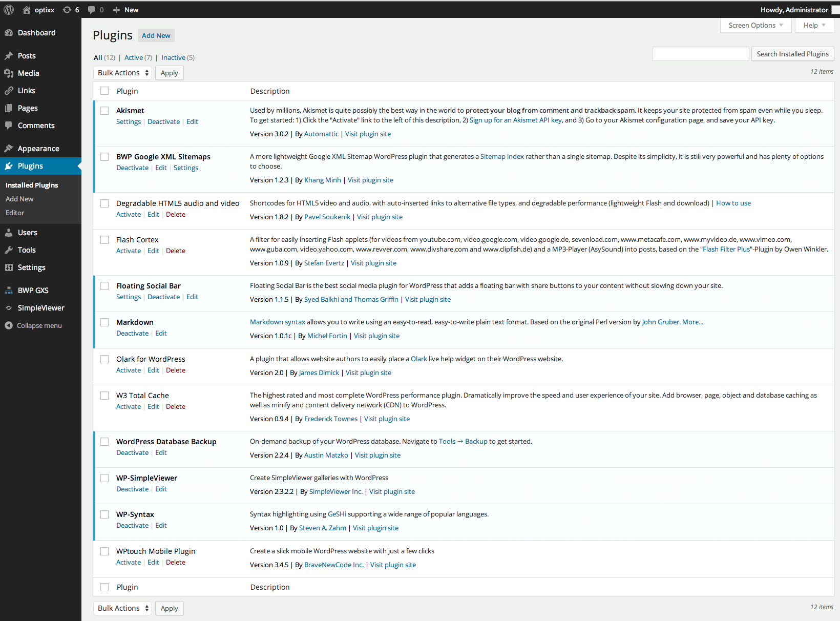This screenshot has width=840, height=621.
Task: Check the WPtouch Mobile Plugin checkbox
Action: pyautogui.click(x=104, y=551)
